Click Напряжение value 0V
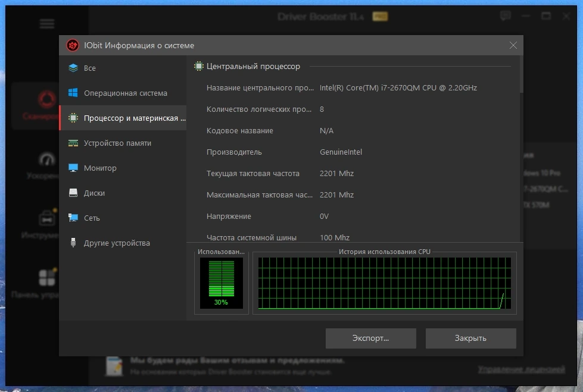Screen dimensions: 583x392 [x=324, y=217]
